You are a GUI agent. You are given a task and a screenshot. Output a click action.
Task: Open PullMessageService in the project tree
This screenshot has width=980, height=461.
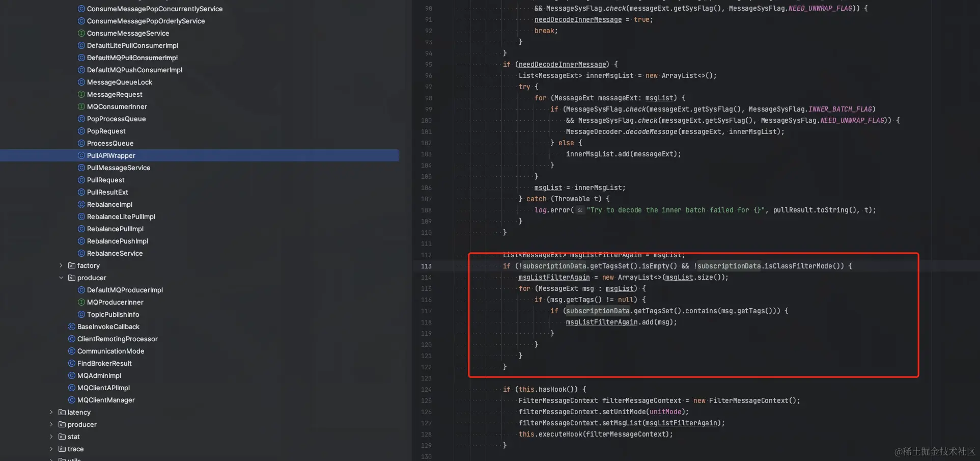tap(119, 168)
